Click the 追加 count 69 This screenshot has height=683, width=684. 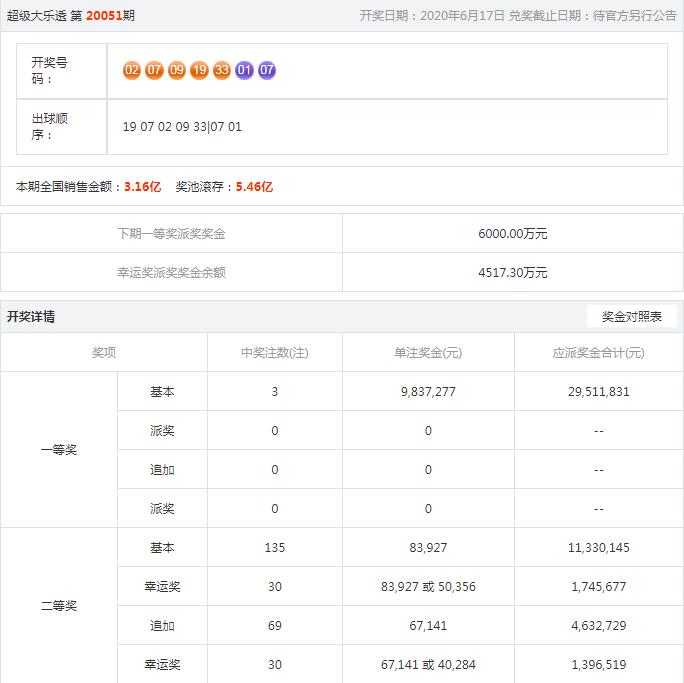275,625
